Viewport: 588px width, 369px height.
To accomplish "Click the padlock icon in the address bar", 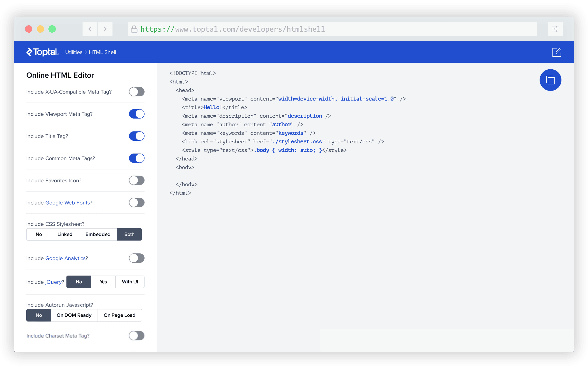I will pyautogui.click(x=134, y=29).
